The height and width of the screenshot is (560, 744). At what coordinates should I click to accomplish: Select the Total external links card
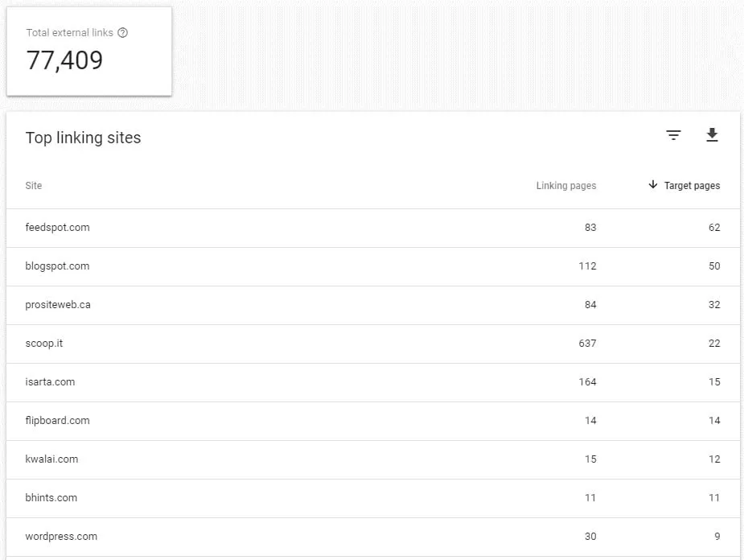pyautogui.click(x=88, y=51)
